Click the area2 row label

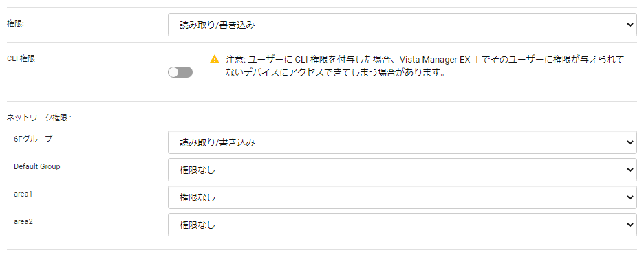(x=23, y=221)
